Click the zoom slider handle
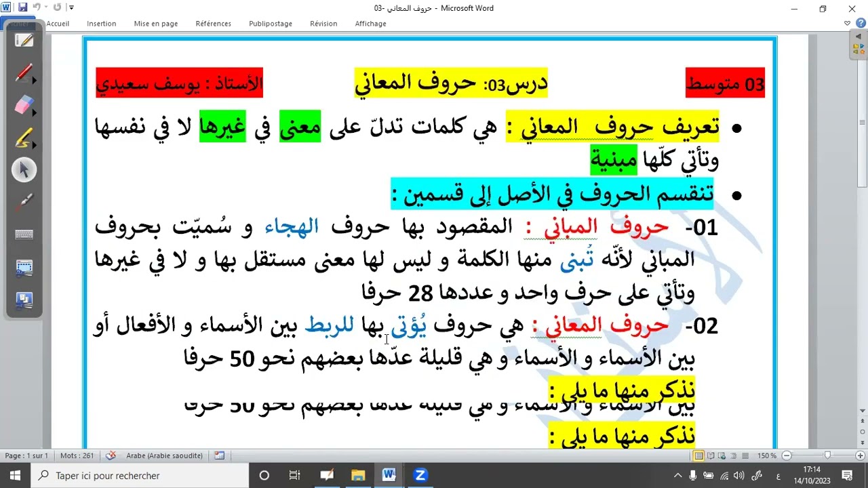The height and width of the screenshot is (488, 868). pyautogui.click(x=827, y=455)
